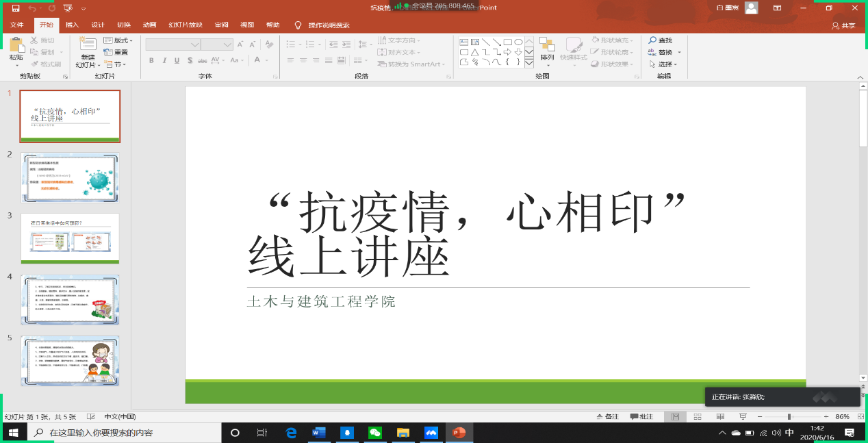868x443 pixels.
Task: Open the Insert (插入) ribbon tab
Action: 72,25
